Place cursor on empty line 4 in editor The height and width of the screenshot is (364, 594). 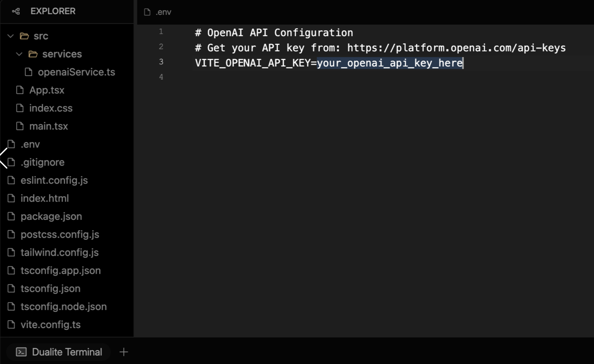[x=279, y=77]
